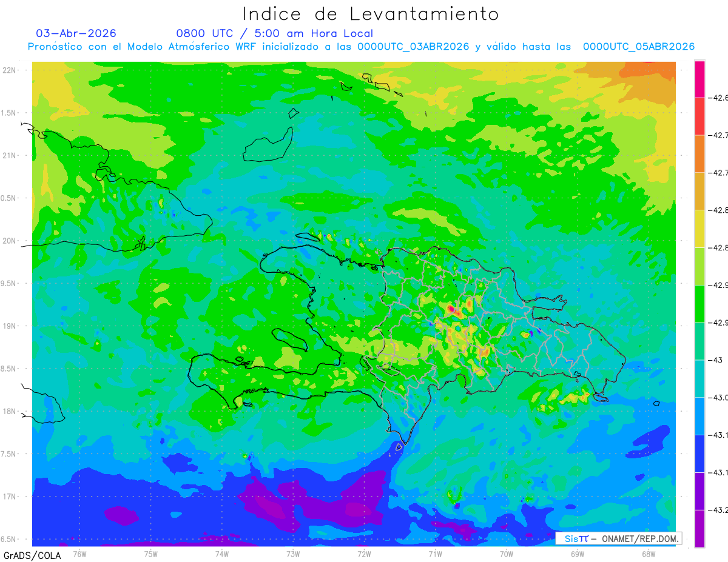The width and height of the screenshot is (728, 562).
Task: Choose the purple swatch at legend bottom
Action: [x=699, y=529]
